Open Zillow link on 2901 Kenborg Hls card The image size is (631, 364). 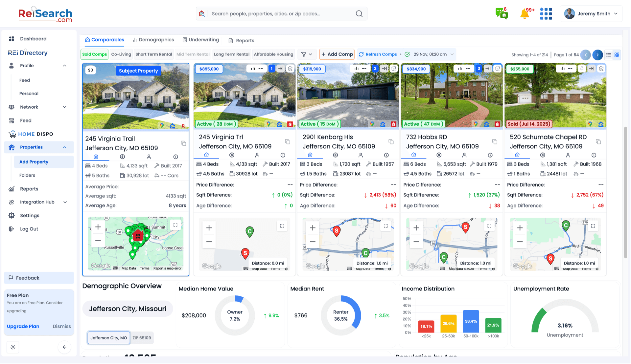pyautogui.click(x=383, y=124)
